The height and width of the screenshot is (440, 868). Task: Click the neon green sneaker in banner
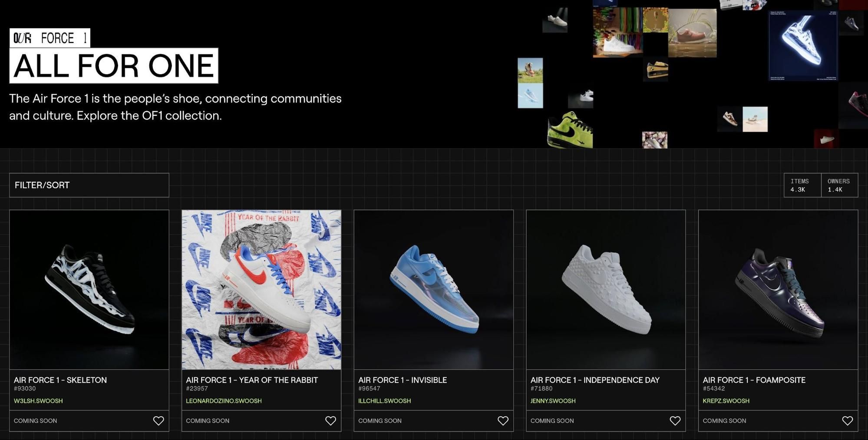click(570, 130)
